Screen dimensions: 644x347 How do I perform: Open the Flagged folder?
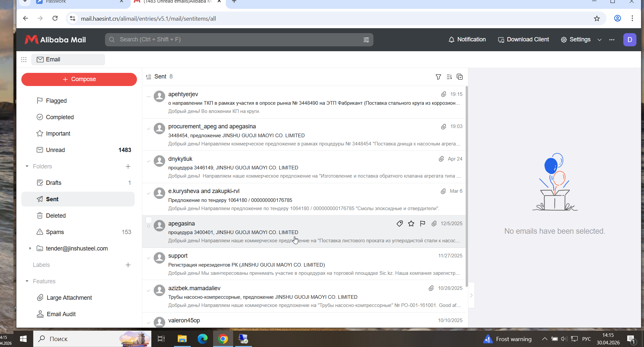[78, 101]
